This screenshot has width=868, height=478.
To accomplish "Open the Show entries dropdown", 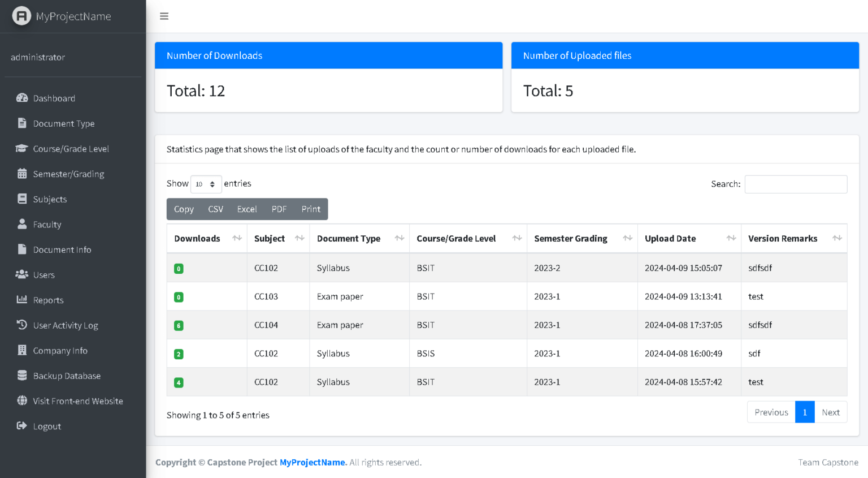I will [x=206, y=184].
